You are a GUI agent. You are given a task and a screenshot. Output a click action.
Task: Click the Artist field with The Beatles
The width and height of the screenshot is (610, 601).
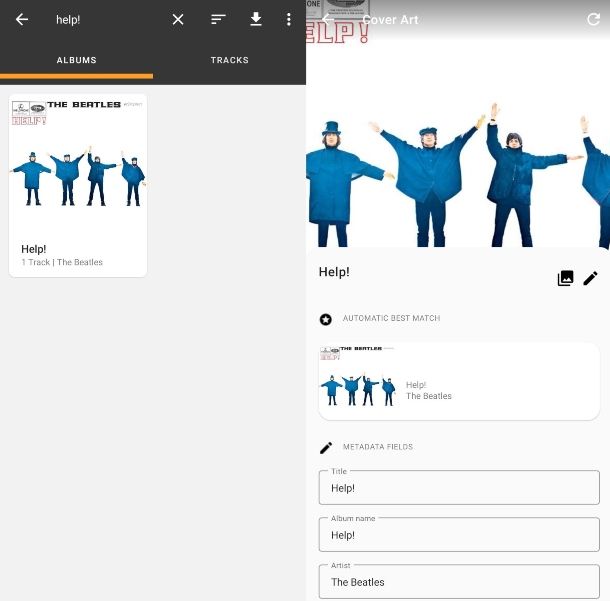(459, 582)
